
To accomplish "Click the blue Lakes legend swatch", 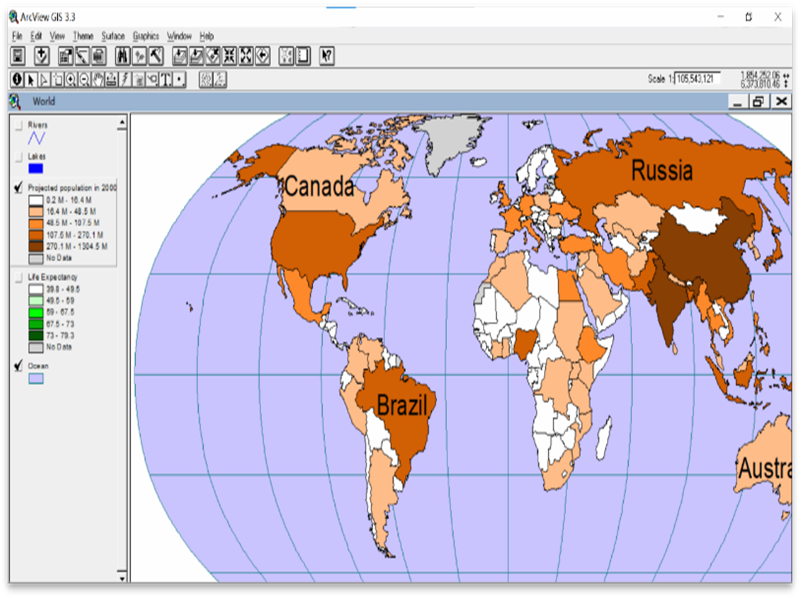I will [36, 169].
